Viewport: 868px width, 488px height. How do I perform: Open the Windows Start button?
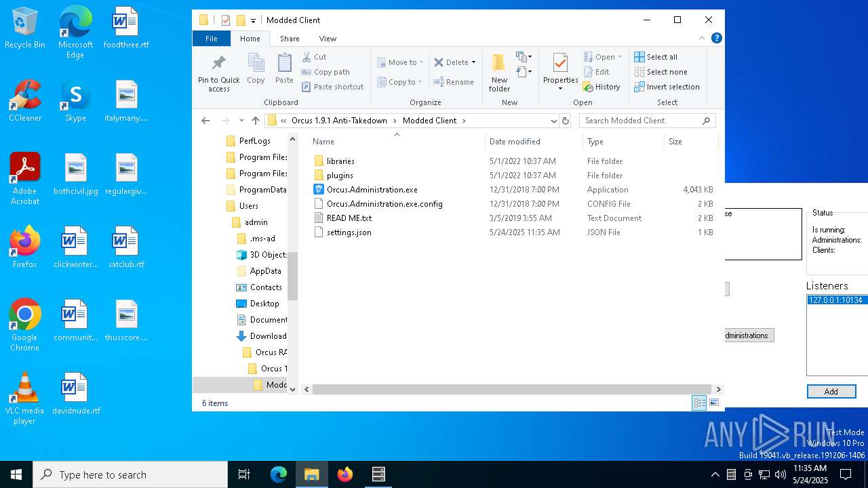click(16, 474)
